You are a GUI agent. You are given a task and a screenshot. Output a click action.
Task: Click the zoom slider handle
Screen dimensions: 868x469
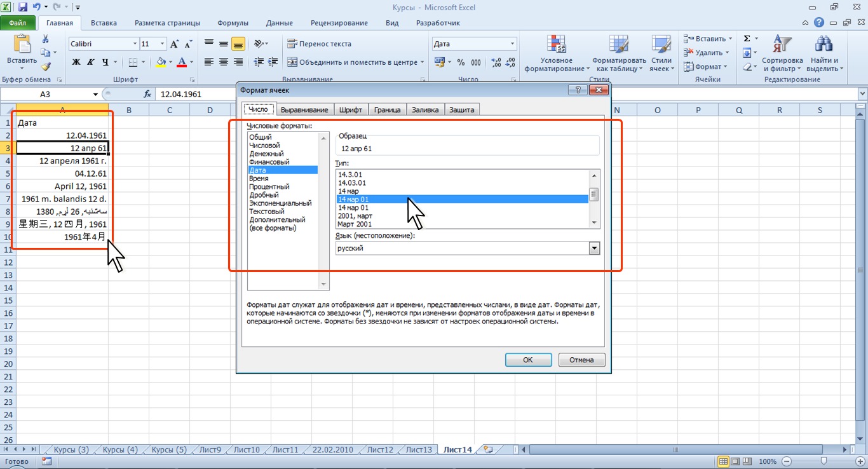click(x=824, y=461)
